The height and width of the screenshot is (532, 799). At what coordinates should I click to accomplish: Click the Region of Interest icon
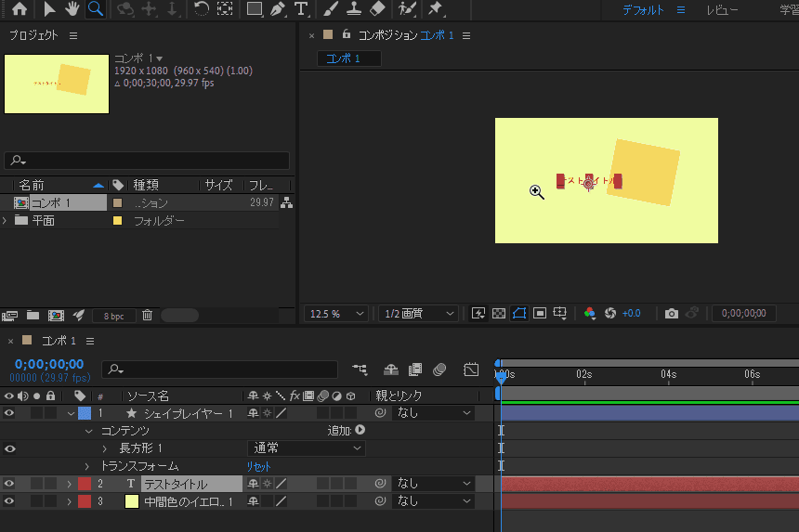click(540, 313)
